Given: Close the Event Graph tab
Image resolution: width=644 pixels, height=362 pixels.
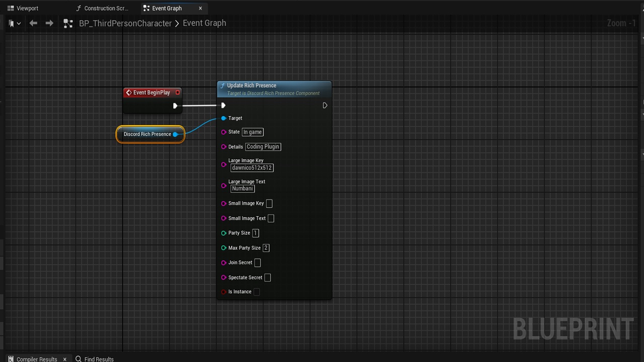Looking at the screenshot, I should (200, 8).
